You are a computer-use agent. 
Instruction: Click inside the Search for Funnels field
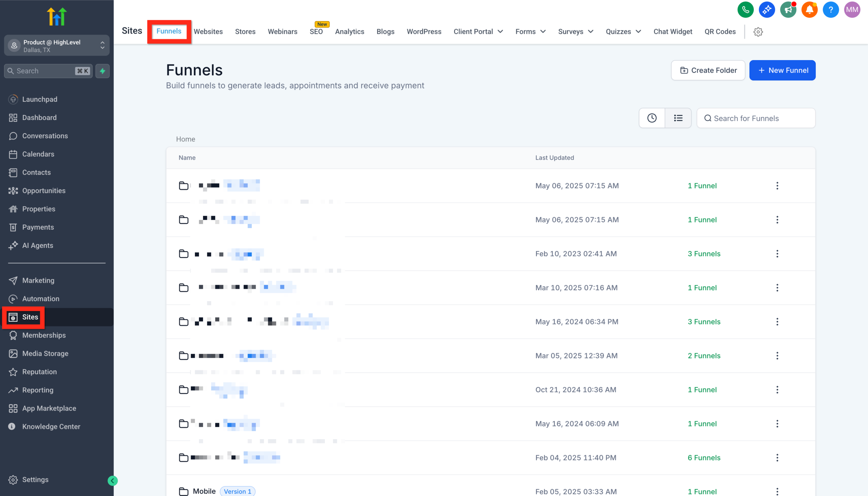[755, 118]
